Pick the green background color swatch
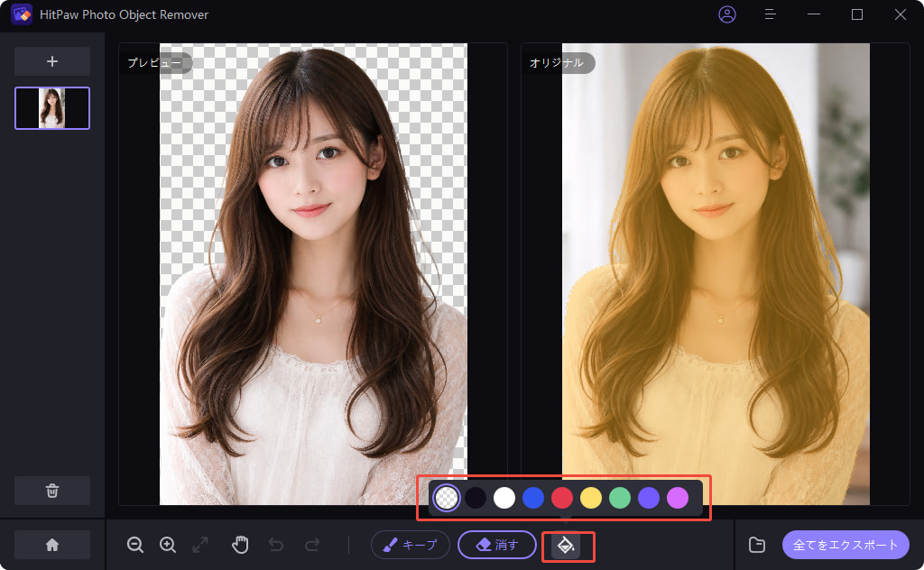This screenshot has width=924, height=570. (620, 498)
